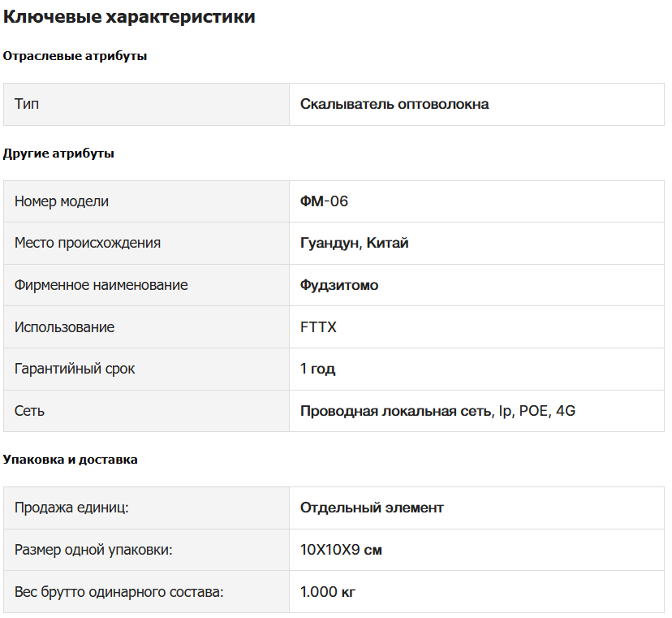Click the "FTTX" usage value
The height and width of the screenshot is (618, 672).
(x=318, y=327)
